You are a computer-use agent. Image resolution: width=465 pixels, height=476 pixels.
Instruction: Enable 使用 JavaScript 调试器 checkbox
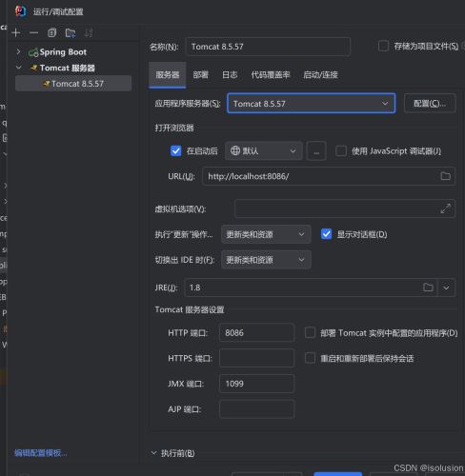coord(341,151)
